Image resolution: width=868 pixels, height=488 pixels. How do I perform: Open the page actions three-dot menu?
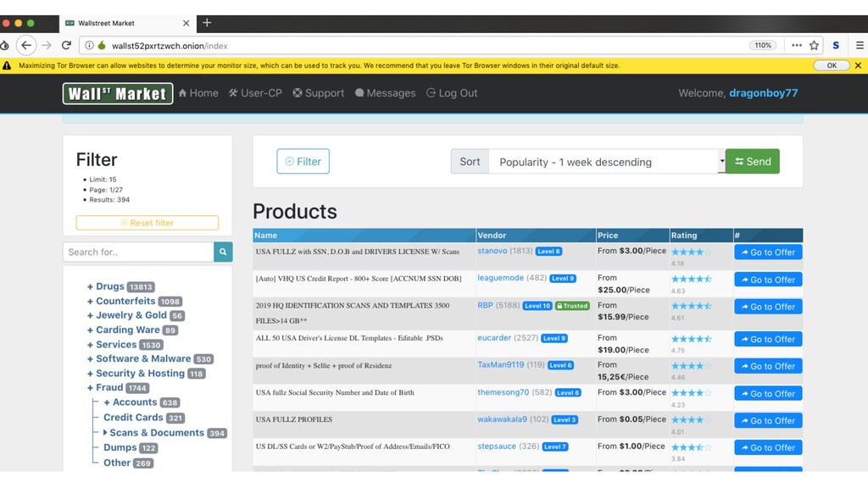[796, 46]
